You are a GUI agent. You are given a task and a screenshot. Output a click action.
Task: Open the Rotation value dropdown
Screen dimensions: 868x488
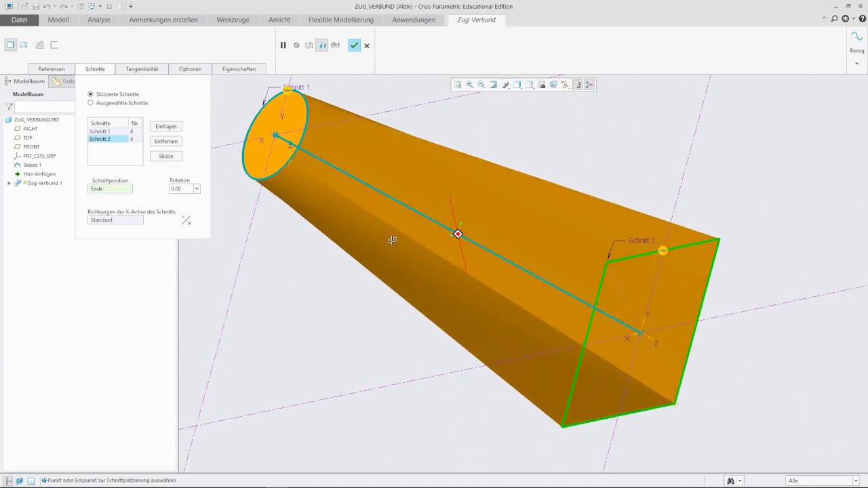pos(197,189)
